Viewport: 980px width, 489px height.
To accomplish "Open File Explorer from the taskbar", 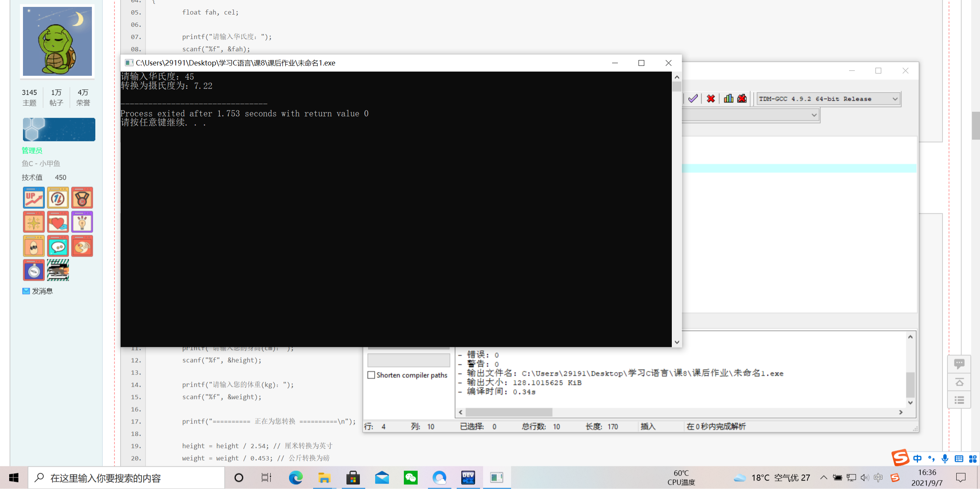I will pyautogui.click(x=324, y=478).
